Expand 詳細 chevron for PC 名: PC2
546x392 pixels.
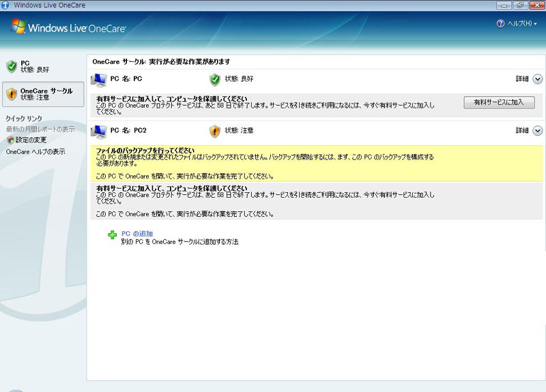pyautogui.click(x=538, y=130)
